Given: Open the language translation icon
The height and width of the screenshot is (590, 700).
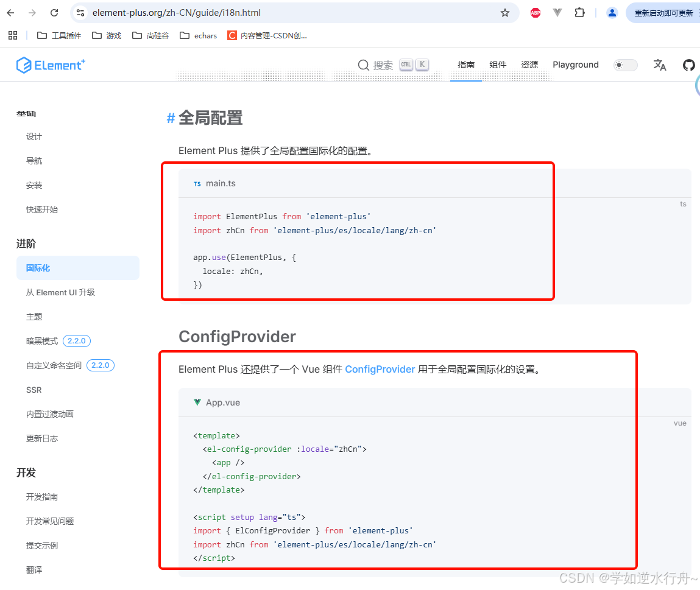Looking at the screenshot, I should [x=659, y=65].
